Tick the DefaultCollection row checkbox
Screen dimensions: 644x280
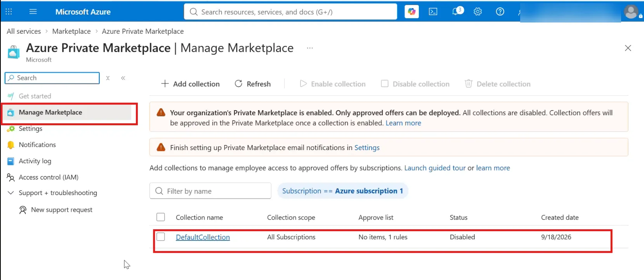pyautogui.click(x=161, y=237)
